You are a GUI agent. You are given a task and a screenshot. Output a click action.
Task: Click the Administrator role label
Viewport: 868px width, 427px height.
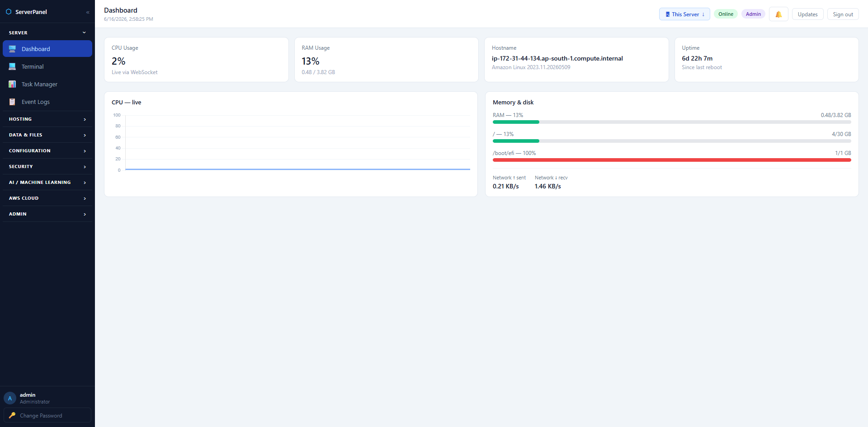coord(35,402)
